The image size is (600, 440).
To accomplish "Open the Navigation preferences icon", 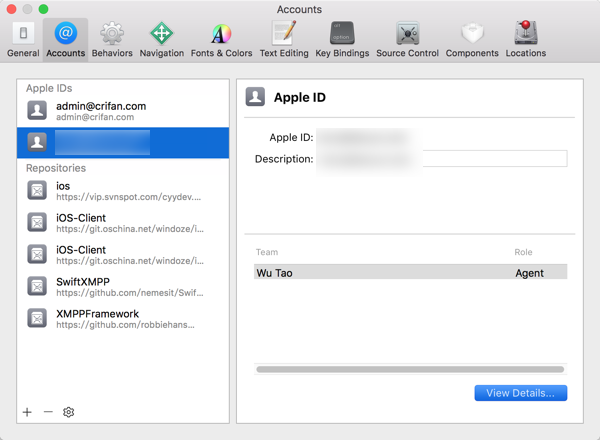I will point(161,33).
